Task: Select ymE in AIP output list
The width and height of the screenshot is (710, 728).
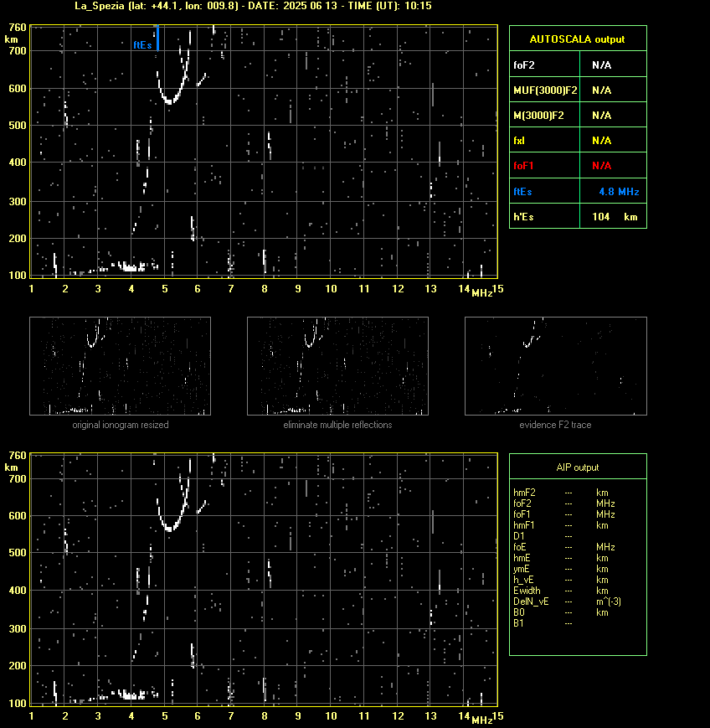Action: point(522,569)
